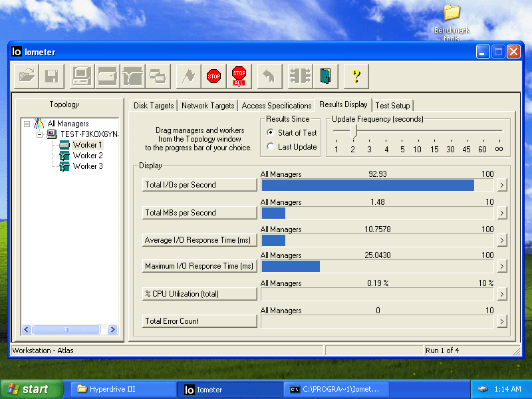This screenshot has width=532, height=399.
Task: Collapse the TEST-F3KOX6YN manager node
Action: [x=39, y=134]
